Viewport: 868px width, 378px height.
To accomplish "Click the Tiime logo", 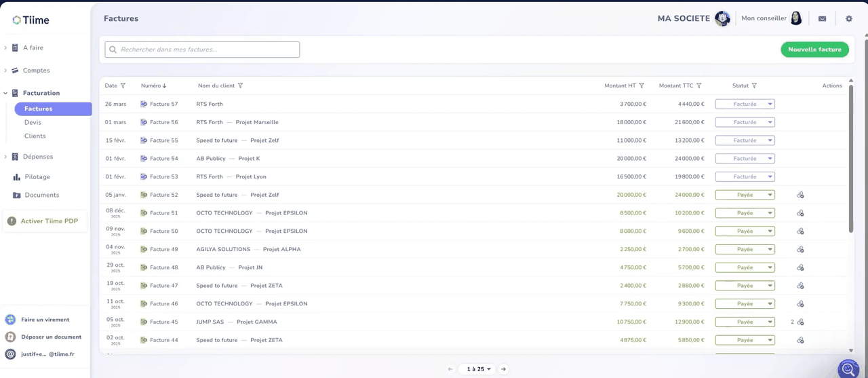I will (31, 20).
